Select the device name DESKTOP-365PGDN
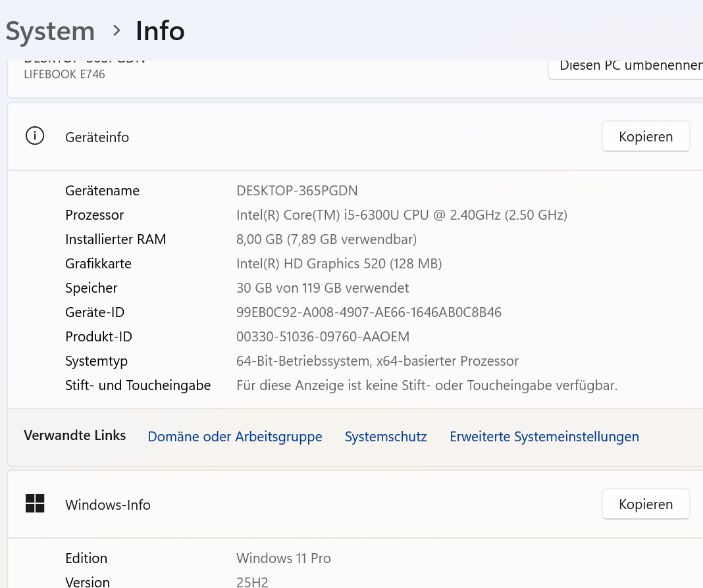 point(297,191)
